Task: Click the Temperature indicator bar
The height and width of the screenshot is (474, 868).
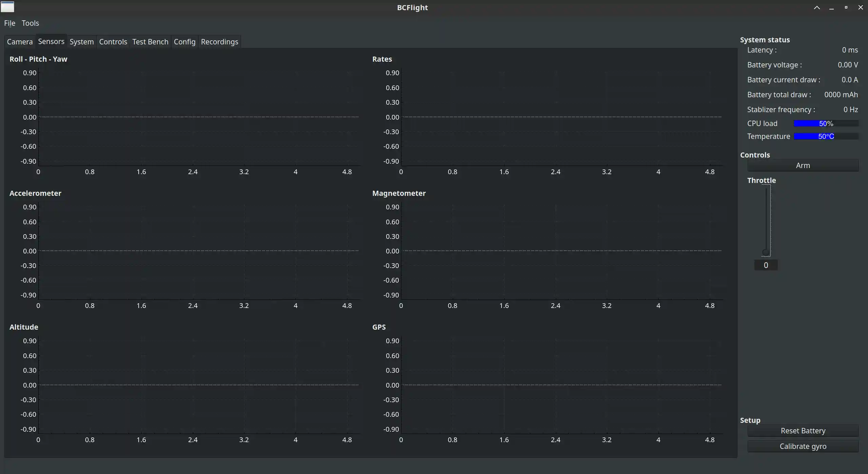Action: [825, 136]
